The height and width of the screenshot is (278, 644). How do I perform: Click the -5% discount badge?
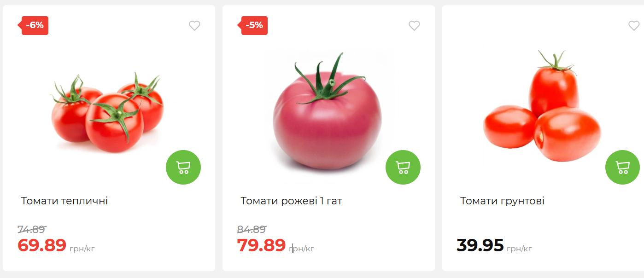(254, 25)
